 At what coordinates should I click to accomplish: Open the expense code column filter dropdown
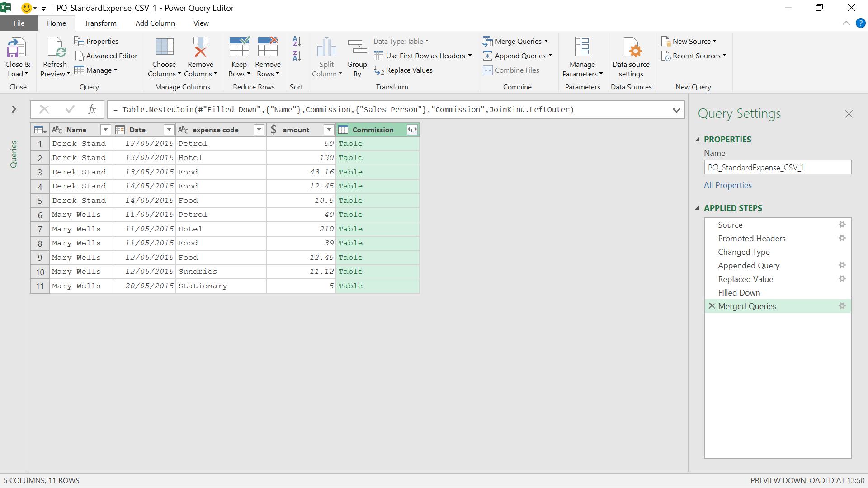tap(259, 130)
